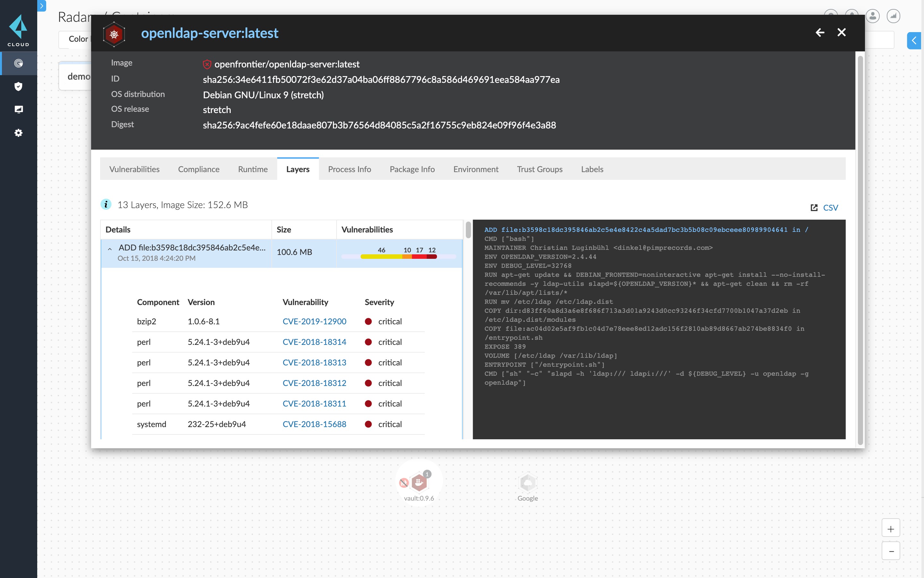Click the layers table scrollbar thumb
The width and height of the screenshot is (924, 578).
[x=468, y=230]
